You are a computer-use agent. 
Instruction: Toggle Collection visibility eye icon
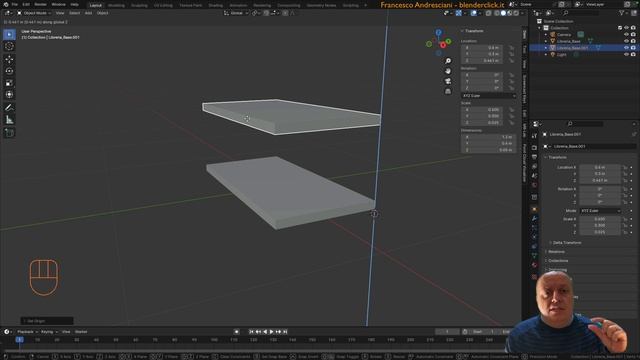coord(627,28)
